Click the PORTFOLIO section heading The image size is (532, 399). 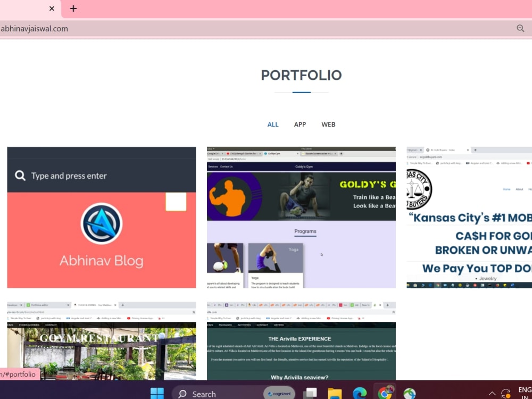coord(301,75)
